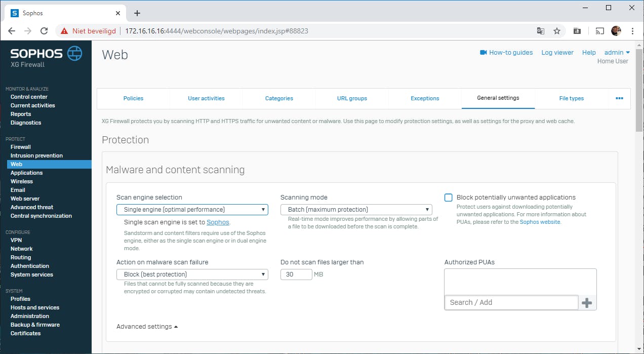The height and width of the screenshot is (354, 644).
Task: Show more tabs with three-dots button
Action: pos(619,98)
